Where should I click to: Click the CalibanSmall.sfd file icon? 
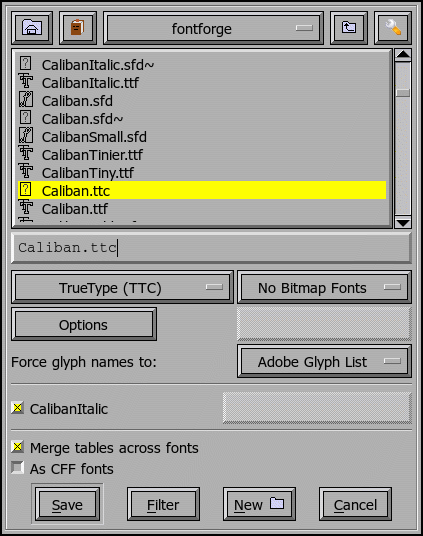(x=26, y=136)
